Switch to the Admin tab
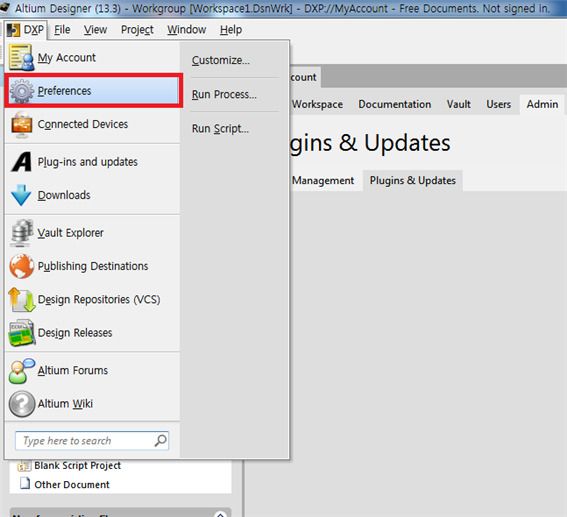Image resolution: width=567 pixels, height=517 pixels. pyautogui.click(x=542, y=104)
